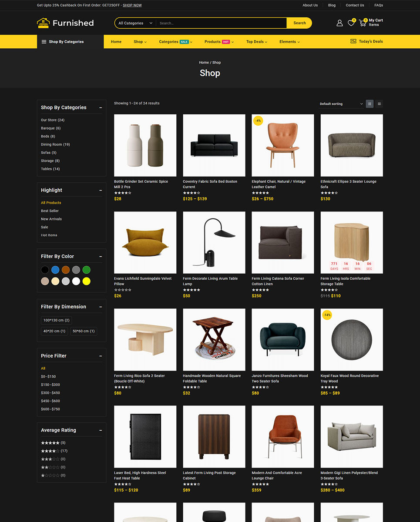
Task: Open the All Categories search dropdown
Action: (135, 23)
